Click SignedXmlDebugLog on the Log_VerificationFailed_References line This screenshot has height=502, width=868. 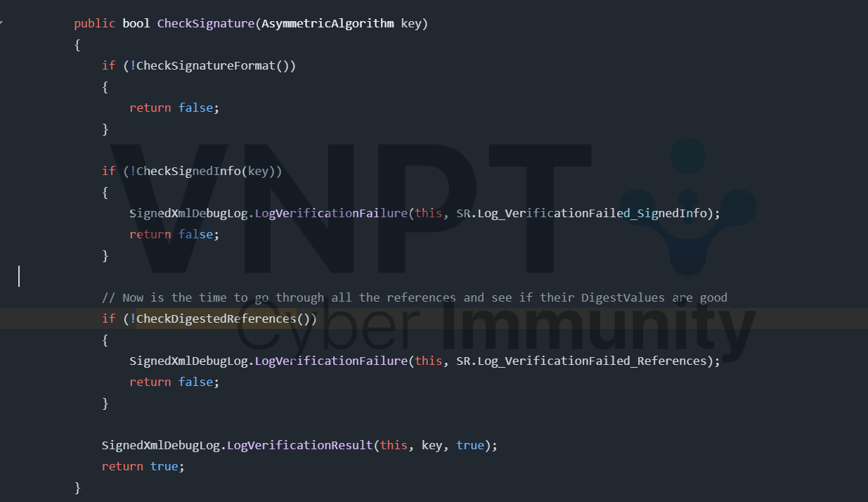pos(188,361)
